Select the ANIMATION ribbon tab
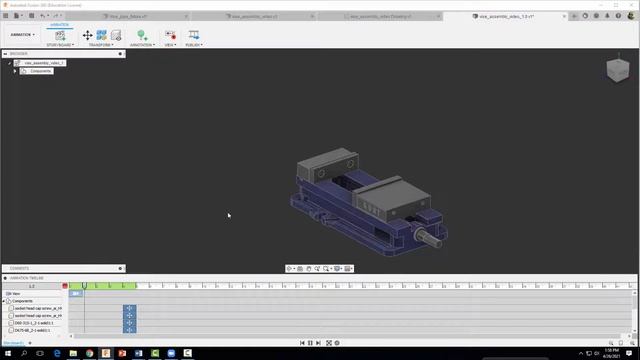This screenshot has height=360, width=640. pyautogui.click(x=60, y=25)
